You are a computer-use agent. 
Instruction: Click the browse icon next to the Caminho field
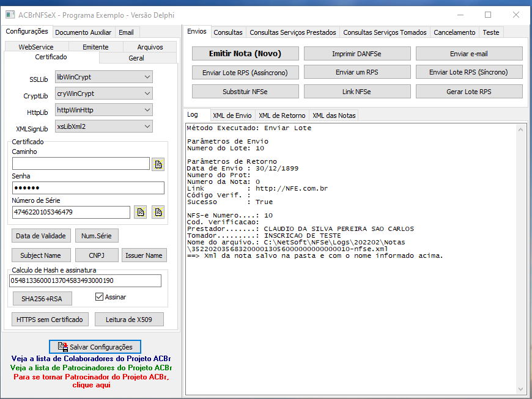158,164
